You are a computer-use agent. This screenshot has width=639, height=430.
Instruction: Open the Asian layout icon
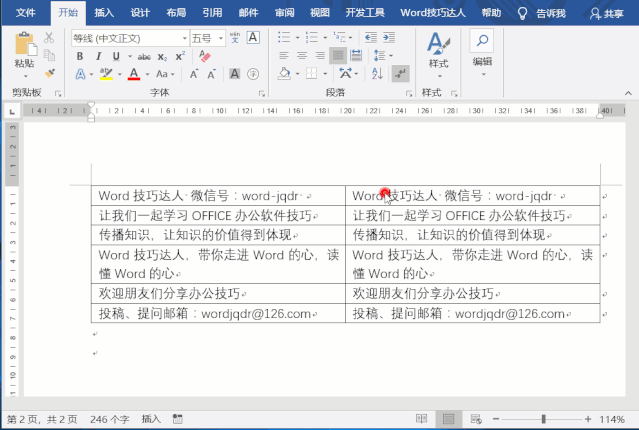346,74
